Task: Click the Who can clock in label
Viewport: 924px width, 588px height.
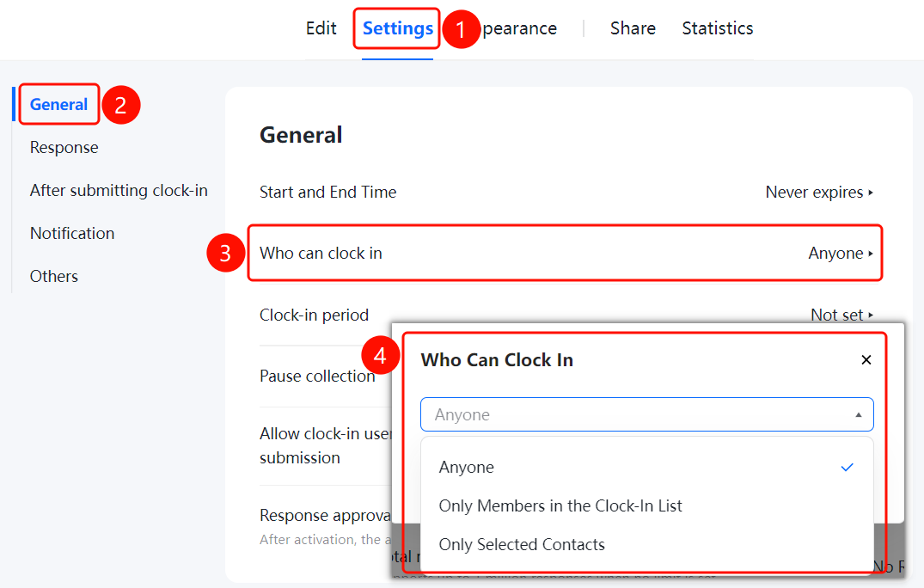Action: coord(321,254)
